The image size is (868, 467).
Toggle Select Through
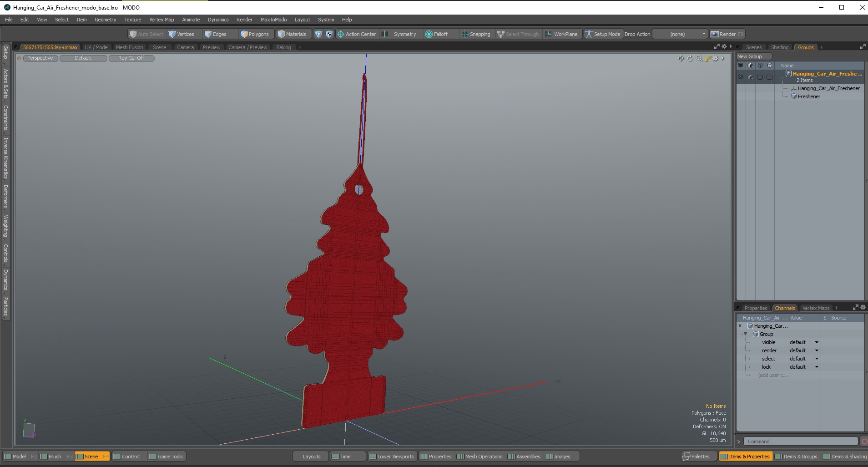coord(518,34)
